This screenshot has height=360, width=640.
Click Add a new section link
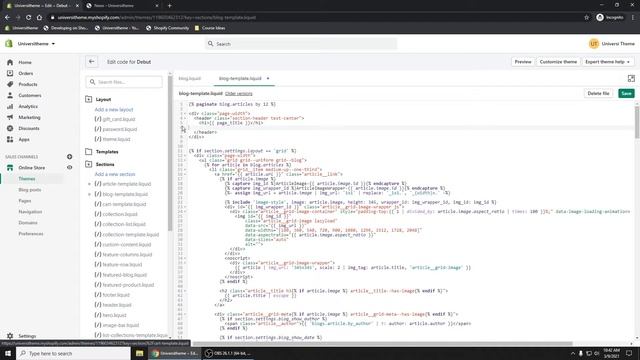[115, 174]
